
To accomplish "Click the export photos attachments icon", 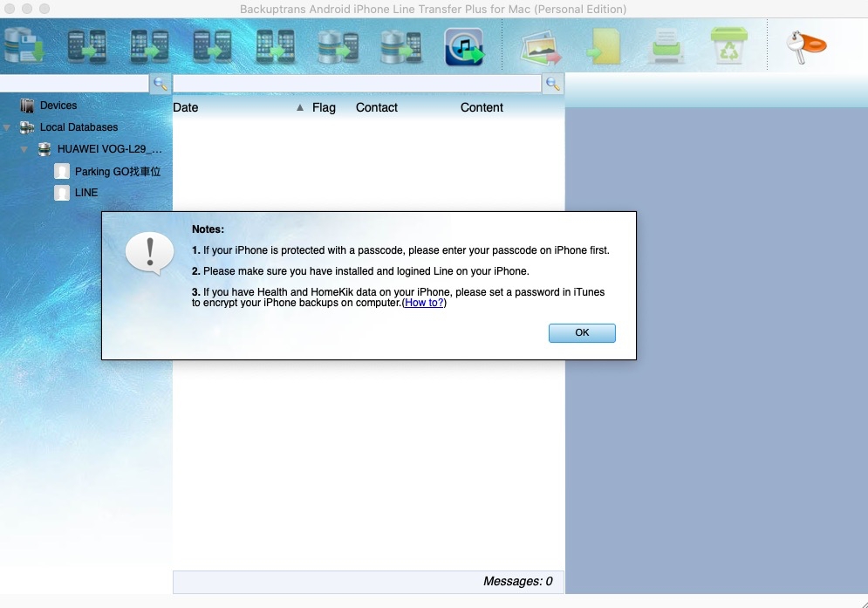I will coord(541,48).
